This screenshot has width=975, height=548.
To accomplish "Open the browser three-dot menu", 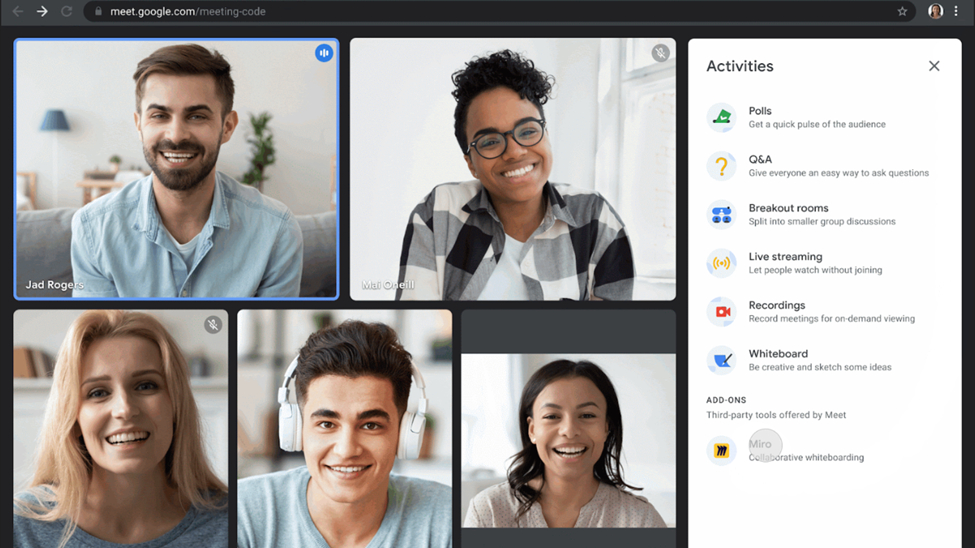I will point(956,11).
